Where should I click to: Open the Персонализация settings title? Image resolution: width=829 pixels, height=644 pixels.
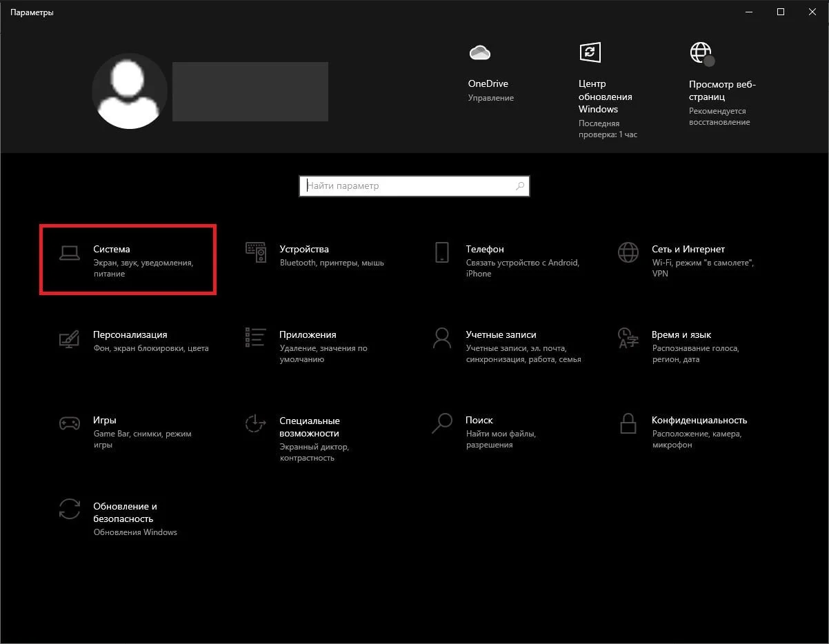click(x=130, y=334)
